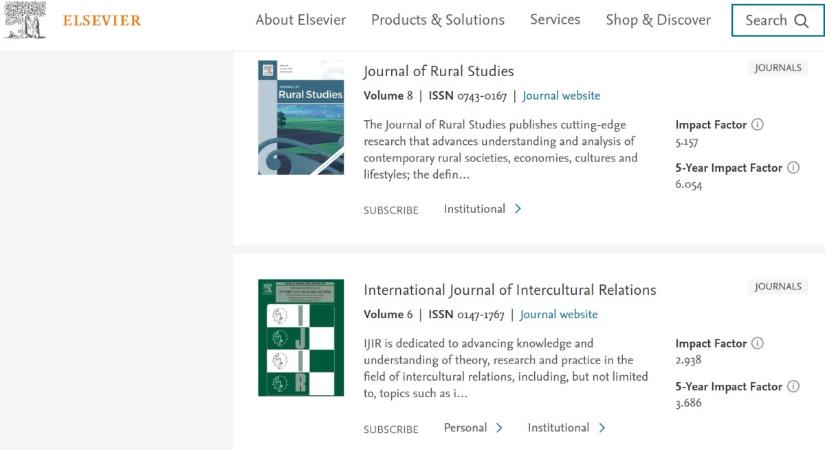
Task: Open the Services menu
Action: (x=555, y=19)
